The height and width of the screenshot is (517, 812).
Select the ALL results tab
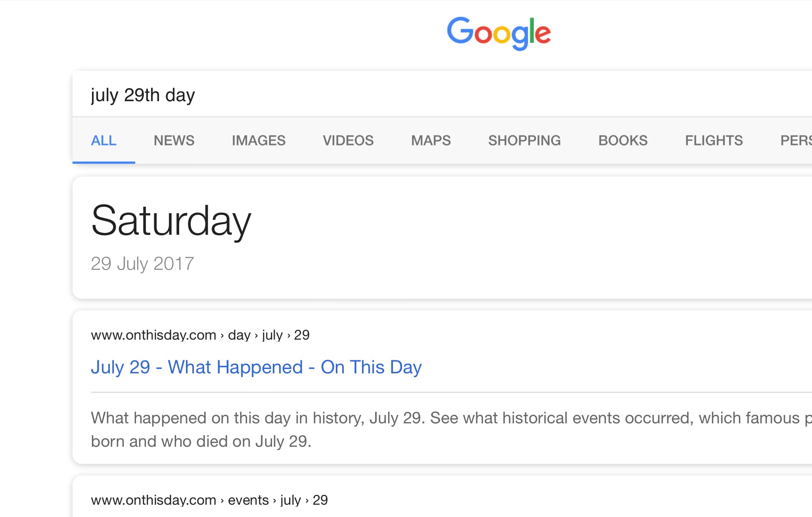[103, 140]
